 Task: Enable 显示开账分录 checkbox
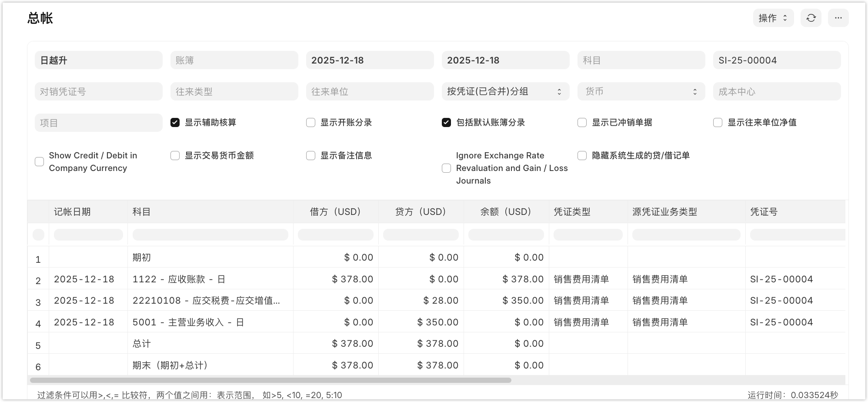pyautogui.click(x=311, y=123)
